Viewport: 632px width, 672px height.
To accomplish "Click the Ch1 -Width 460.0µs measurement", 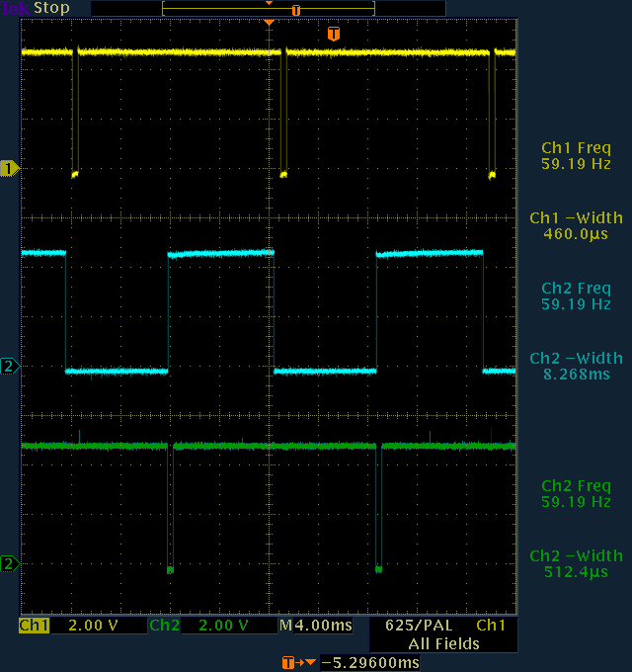I will tap(576, 226).
